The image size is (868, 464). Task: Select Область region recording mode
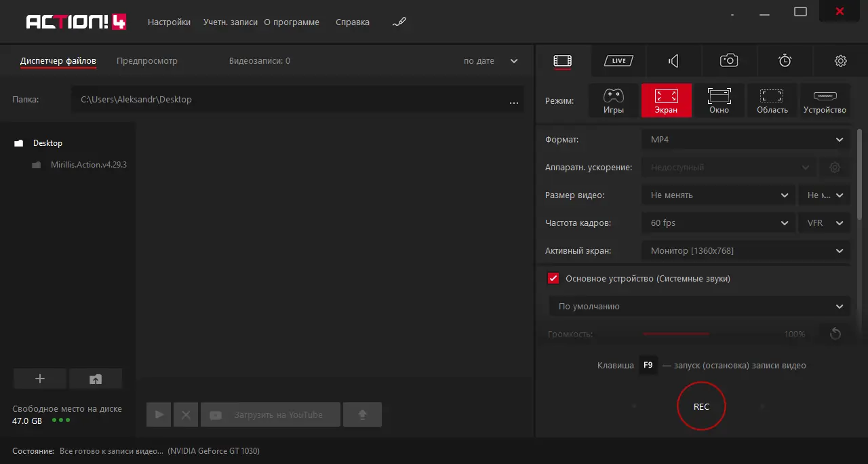point(772,100)
